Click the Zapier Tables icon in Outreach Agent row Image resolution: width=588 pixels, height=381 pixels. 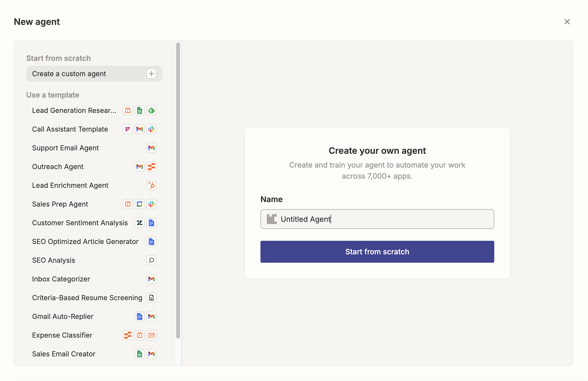point(151,167)
